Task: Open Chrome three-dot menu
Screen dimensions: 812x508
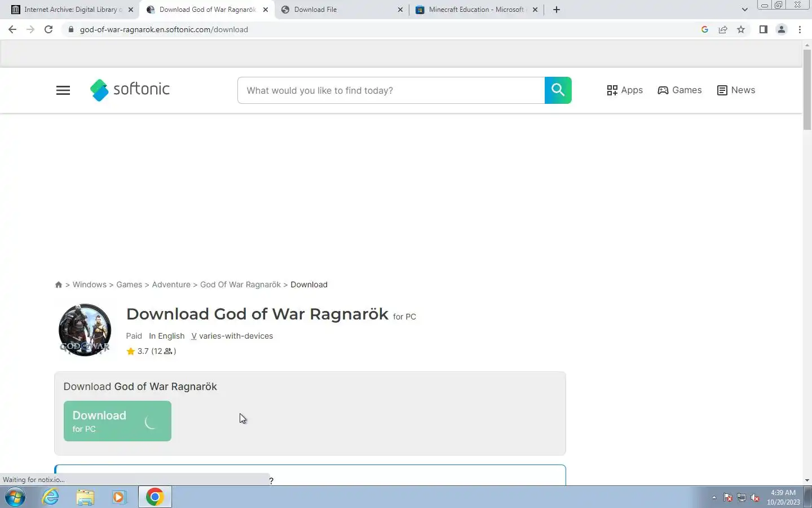Action: point(800,29)
